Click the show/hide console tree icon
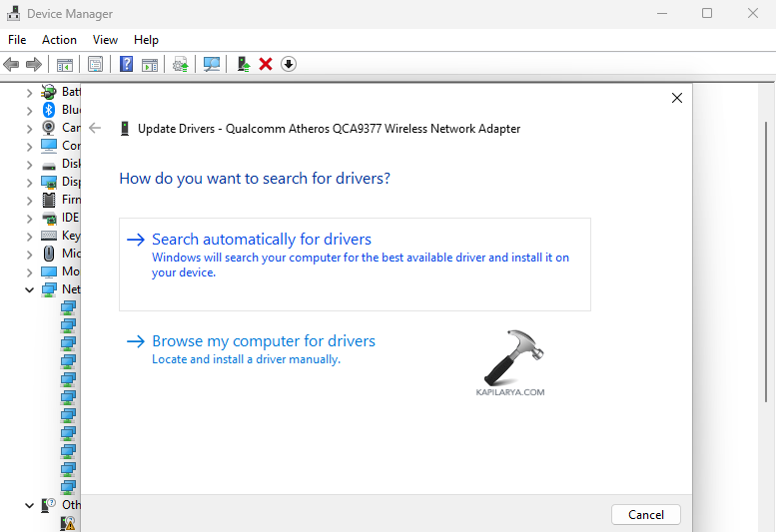 65,64
